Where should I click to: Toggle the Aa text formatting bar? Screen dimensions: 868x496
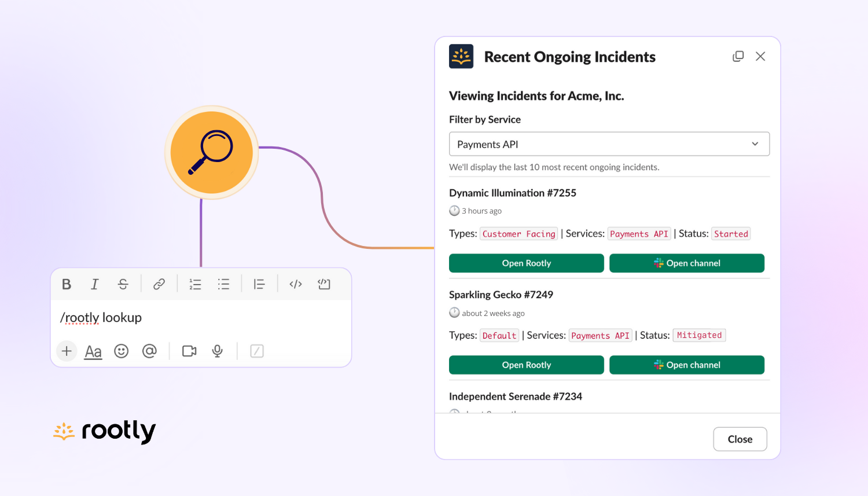tap(93, 351)
